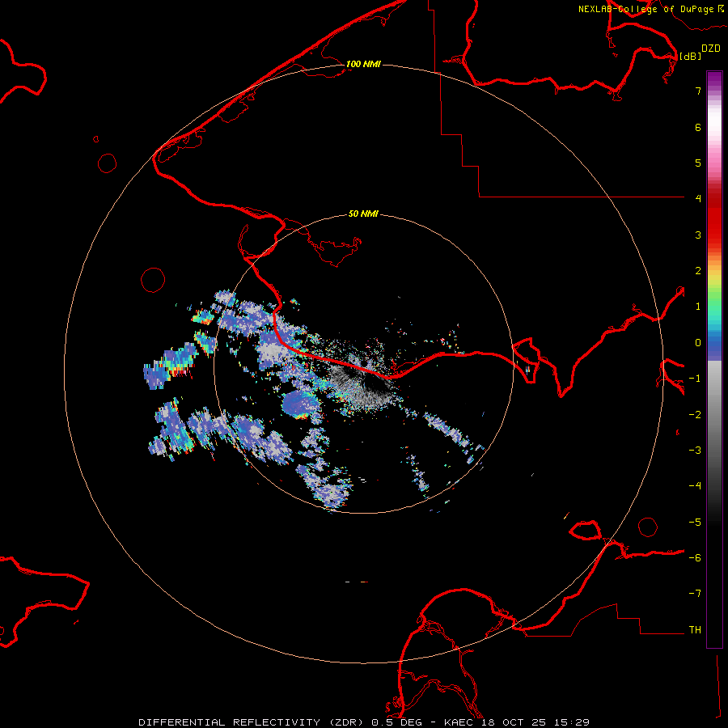
Task: Click the [dB] units label
Action: pyautogui.click(x=691, y=56)
